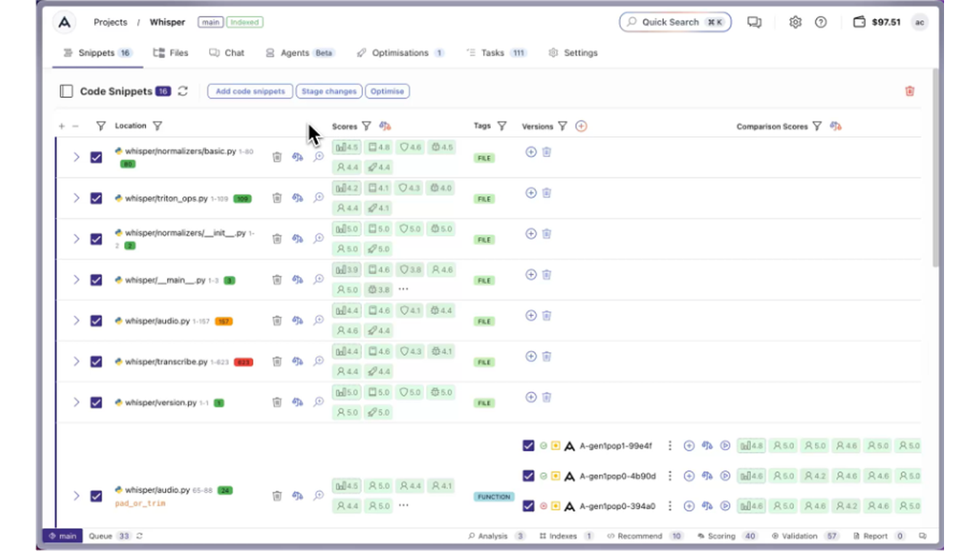980x551 pixels.
Task: Uncheck the whisper/triton_ops.py checkbox
Action: 96,197
